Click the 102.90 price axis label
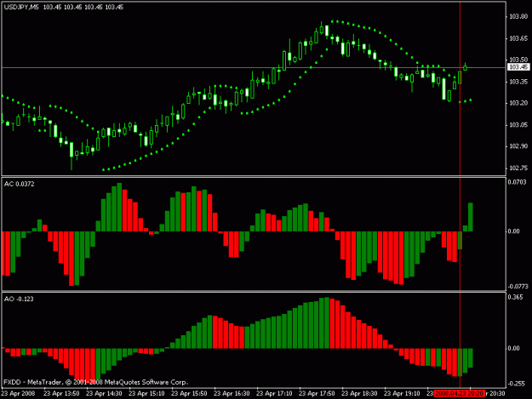The image size is (532, 399). click(518, 146)
